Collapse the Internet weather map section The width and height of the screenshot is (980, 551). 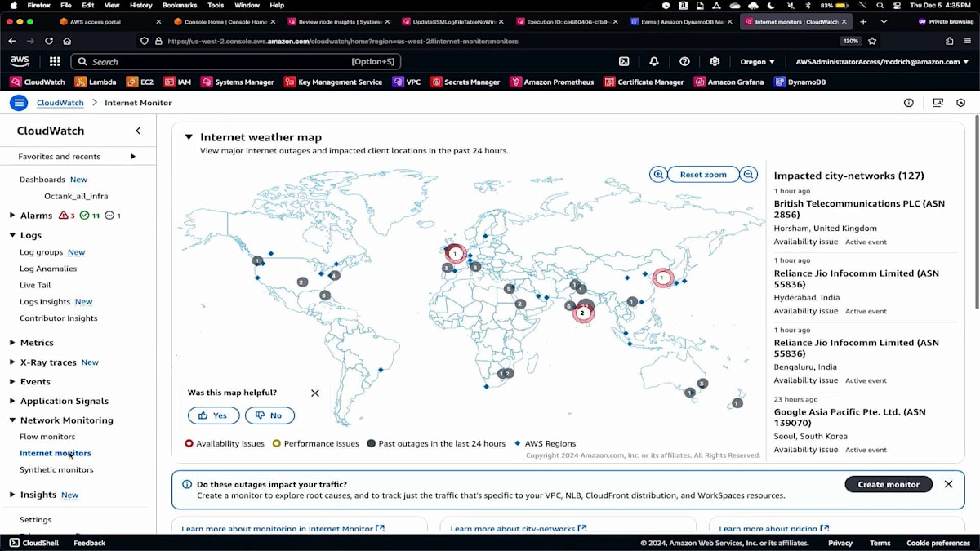189,137
